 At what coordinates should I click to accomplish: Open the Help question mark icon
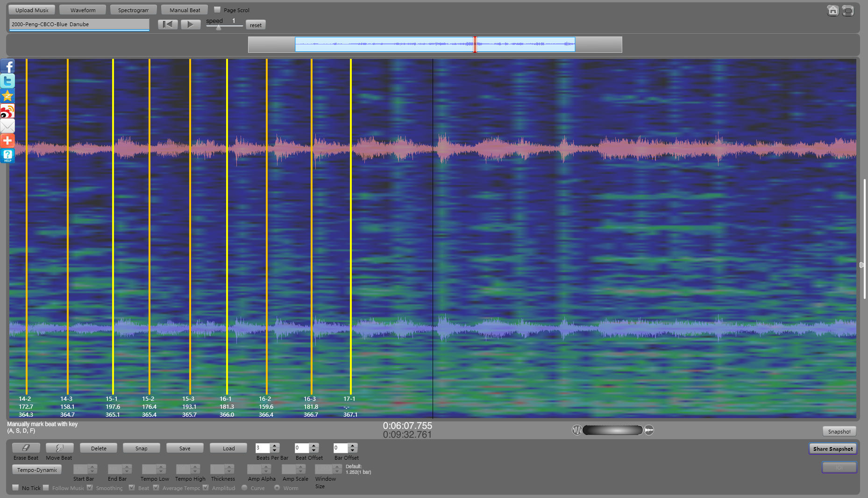coord(7,156)
